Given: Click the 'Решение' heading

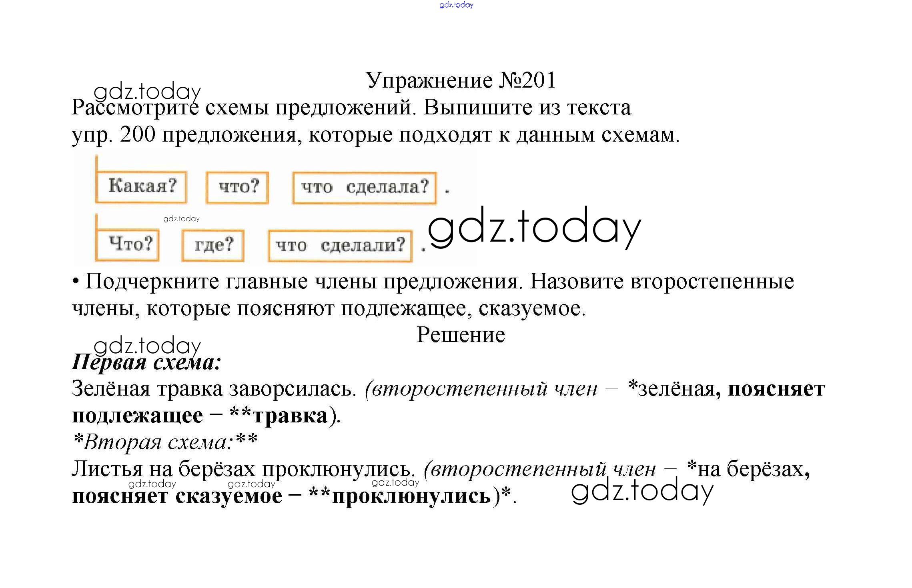Looking at the screenshot, I should [461, 335].
